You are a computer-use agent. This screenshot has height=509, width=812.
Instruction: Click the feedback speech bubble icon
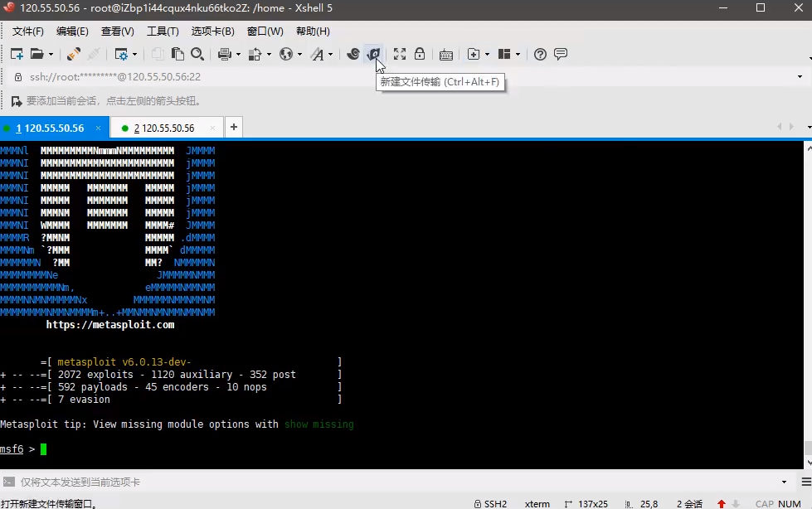click(561, 54)
